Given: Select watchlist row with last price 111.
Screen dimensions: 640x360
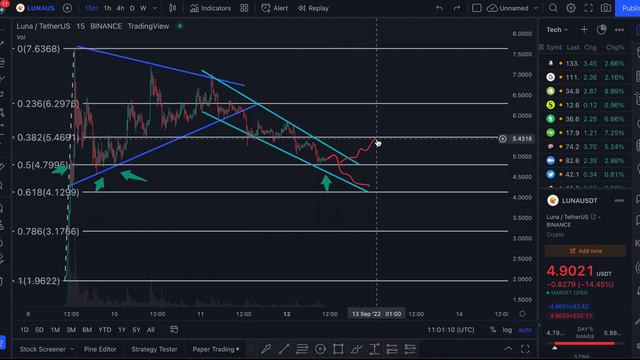Looking at the screenshot, I should click(x=585, y=78).
